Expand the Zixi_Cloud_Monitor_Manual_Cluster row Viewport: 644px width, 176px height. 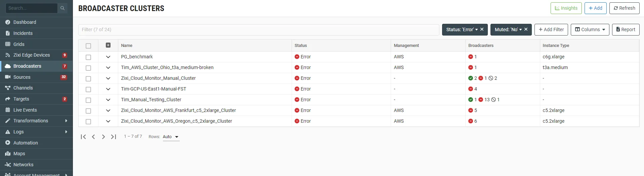pos(108,78)
